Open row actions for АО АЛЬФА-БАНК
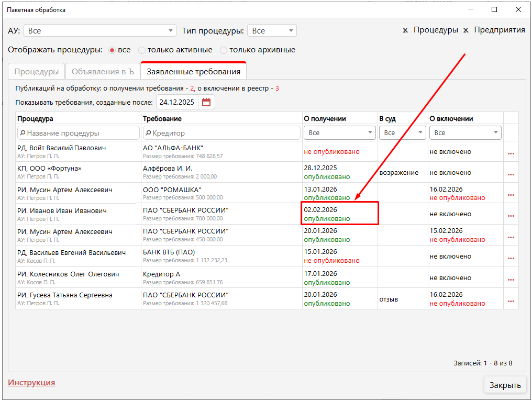The image size is (532, 401). coord(511,153)
